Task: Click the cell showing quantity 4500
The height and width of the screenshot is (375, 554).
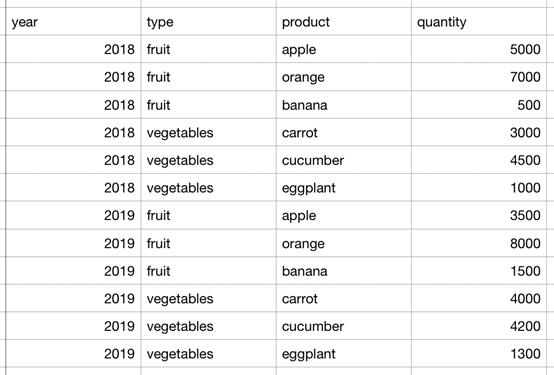Action: click(x=479, y=160)
